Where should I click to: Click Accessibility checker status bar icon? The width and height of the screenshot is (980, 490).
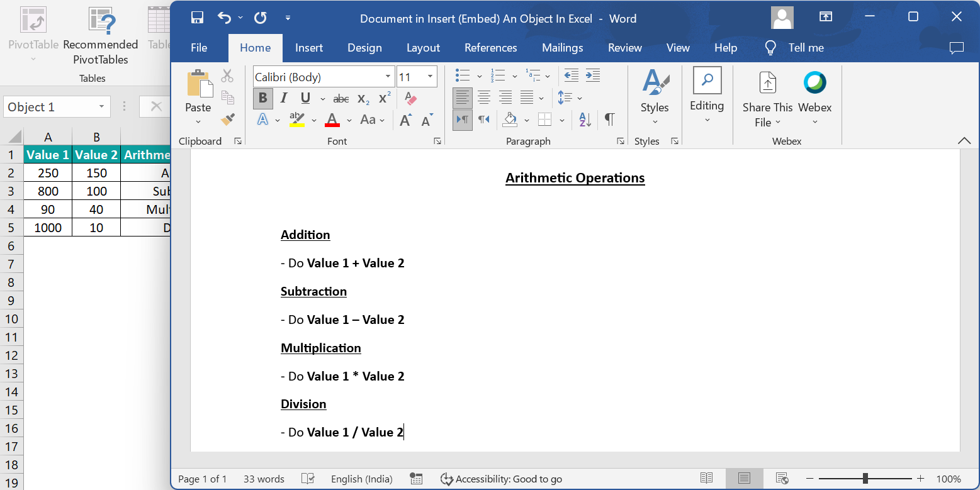[x=447, y=479]
